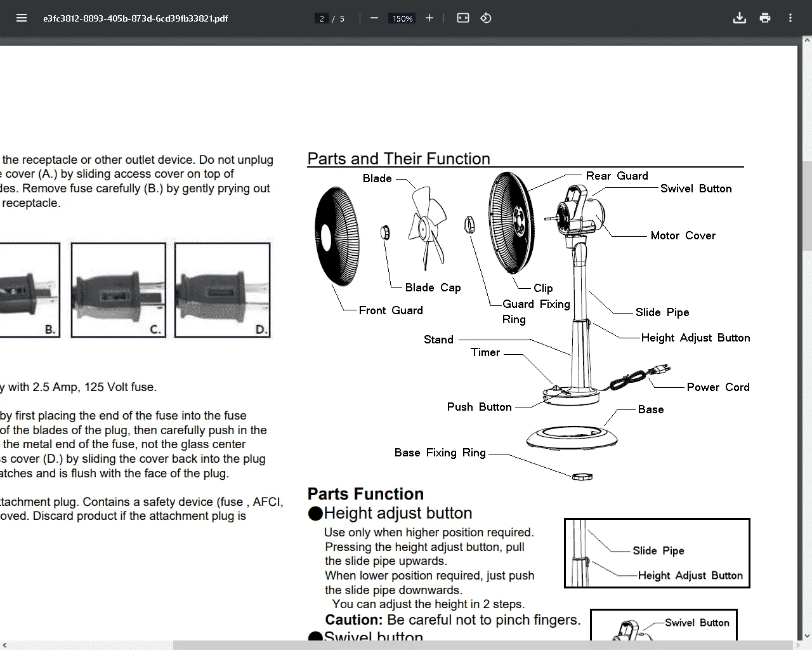Click the zoom in plus icon
Screen dimensions: 812x650
click(429, 18)
